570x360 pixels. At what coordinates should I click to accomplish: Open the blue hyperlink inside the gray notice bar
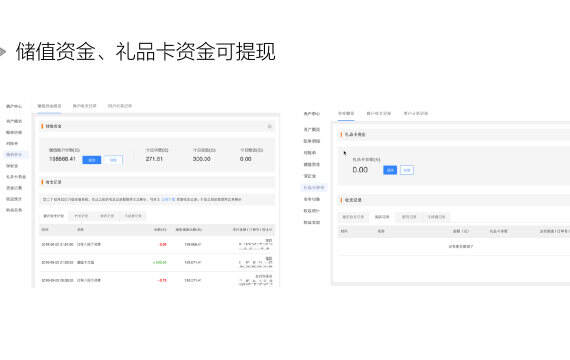pos(168,199)
